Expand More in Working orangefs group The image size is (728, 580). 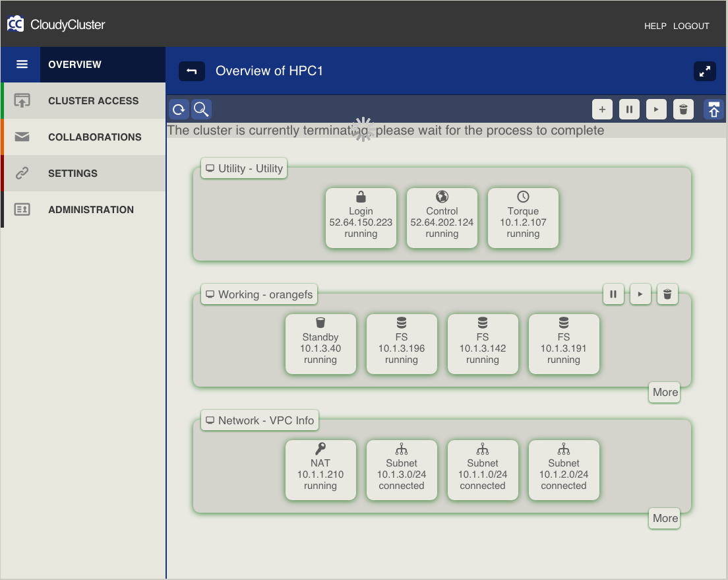(665, 392)
